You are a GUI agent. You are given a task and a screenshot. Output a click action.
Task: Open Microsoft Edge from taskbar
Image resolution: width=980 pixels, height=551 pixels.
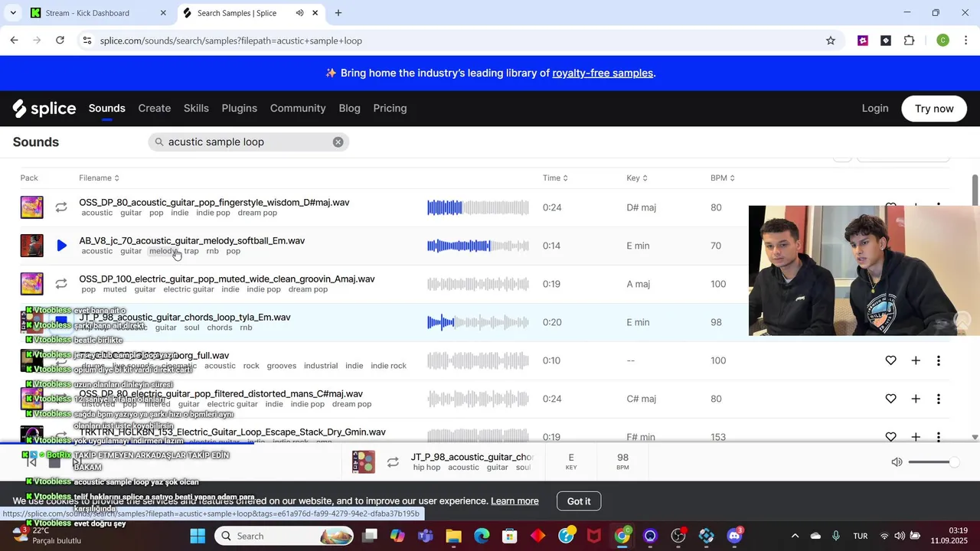click(x=482, y=536)
